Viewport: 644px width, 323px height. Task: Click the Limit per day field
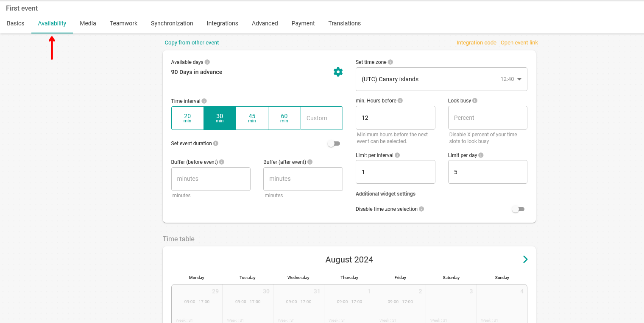(x=488, y=172)
